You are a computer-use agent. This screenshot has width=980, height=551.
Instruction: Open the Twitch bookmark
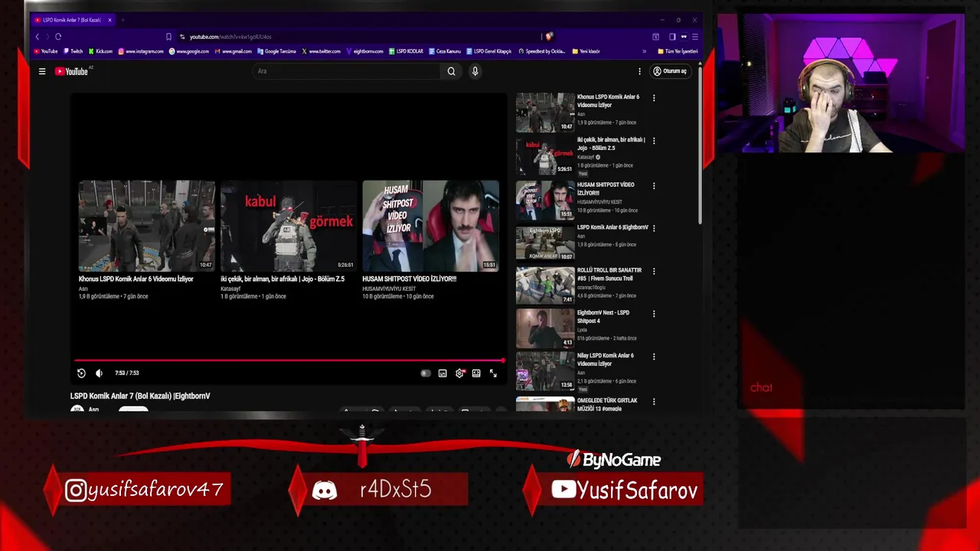[73, 51]
